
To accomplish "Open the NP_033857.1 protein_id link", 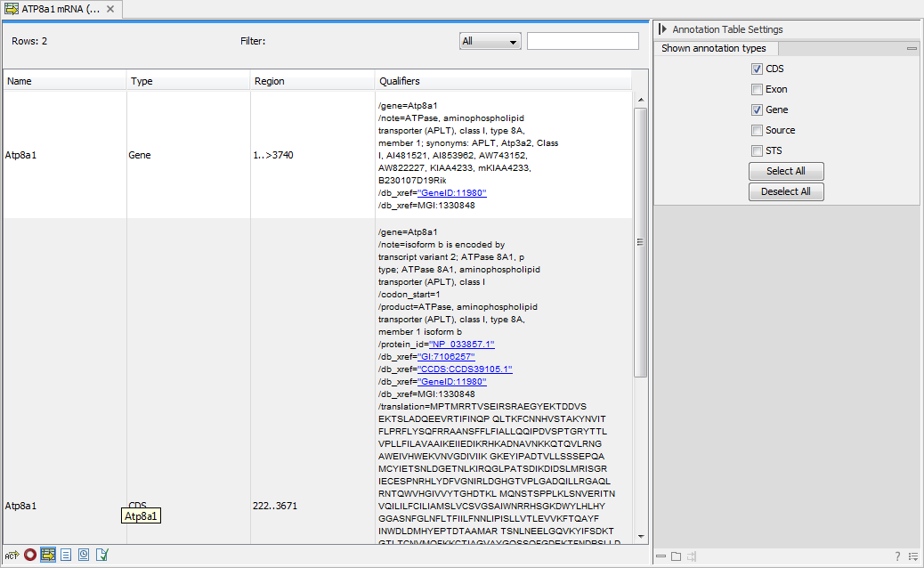I will [462, 345].
